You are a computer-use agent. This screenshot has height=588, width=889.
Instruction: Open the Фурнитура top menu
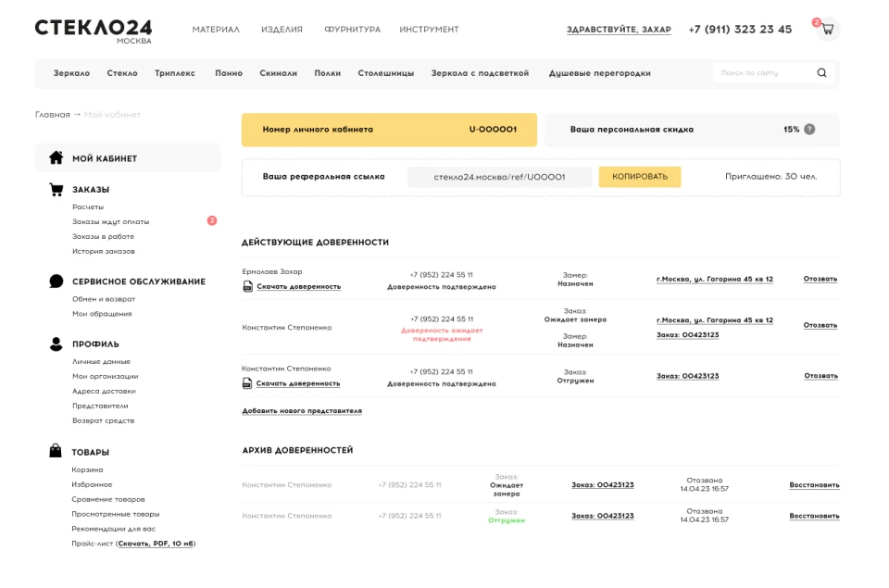(x=352, y=30)
